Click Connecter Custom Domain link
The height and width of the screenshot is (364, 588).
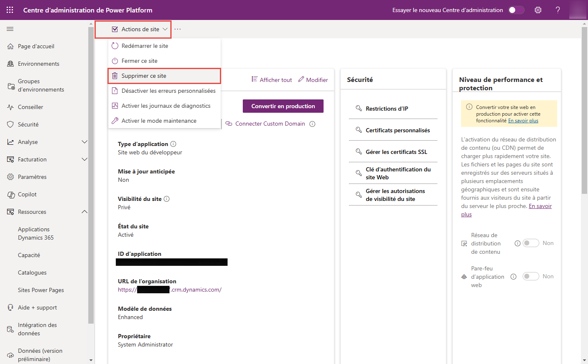[x=270, y=124]
